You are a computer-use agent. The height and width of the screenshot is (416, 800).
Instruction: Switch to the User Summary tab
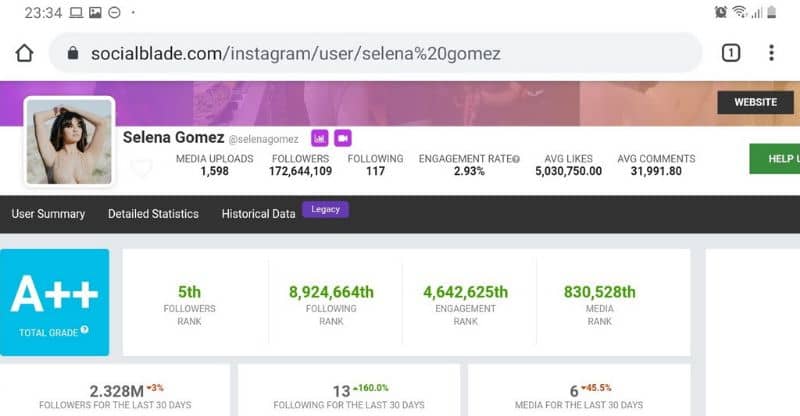click(48, 214)
